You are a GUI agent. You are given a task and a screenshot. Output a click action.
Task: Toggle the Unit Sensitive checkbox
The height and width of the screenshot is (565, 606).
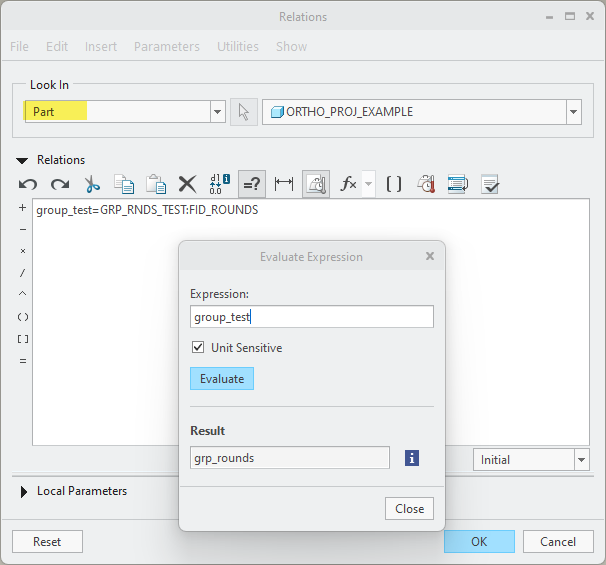(x=198, y=348)
